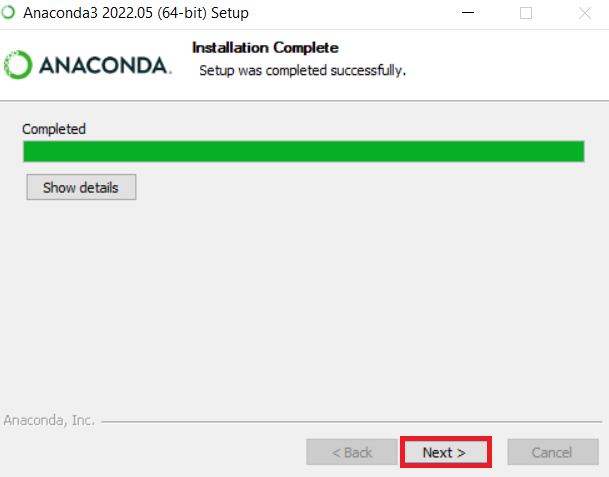
Task: Click 'Setup was completed successfully.' text
Action: coord(303,71)
